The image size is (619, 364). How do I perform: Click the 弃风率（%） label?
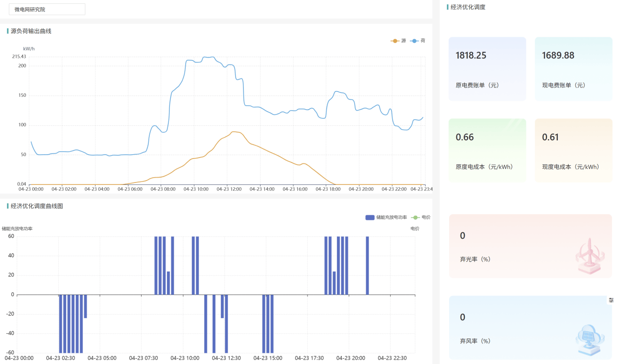click(475, 341)
